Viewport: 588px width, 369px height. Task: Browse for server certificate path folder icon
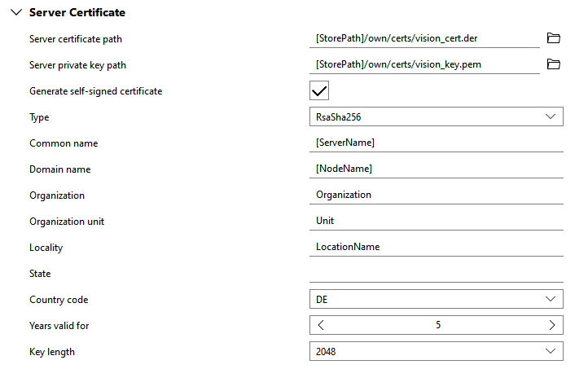tap(554, 38)
